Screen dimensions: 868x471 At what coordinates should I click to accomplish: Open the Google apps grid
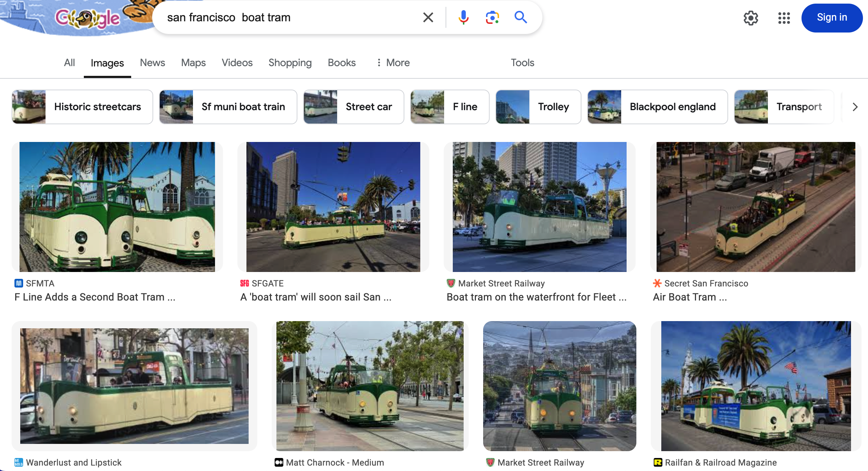(x=784, y=18)
